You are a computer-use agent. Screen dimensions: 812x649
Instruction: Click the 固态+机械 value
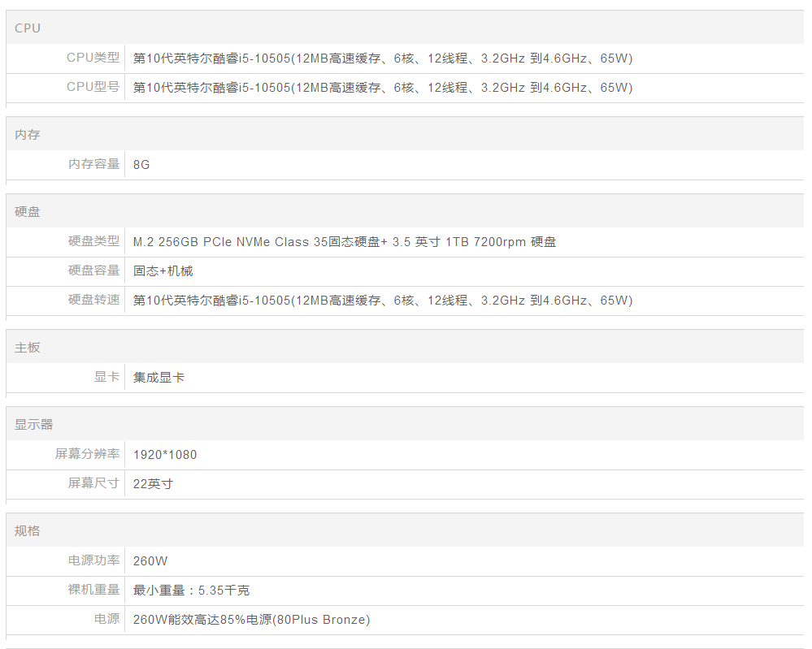click(163, 270)
